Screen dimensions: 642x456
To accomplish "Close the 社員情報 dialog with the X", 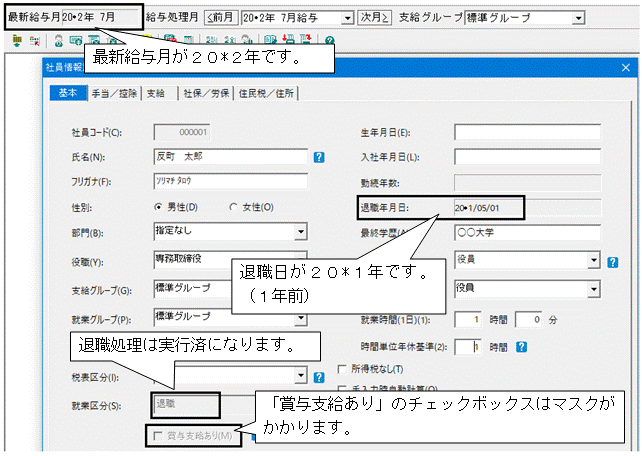I will coord(626,68).
